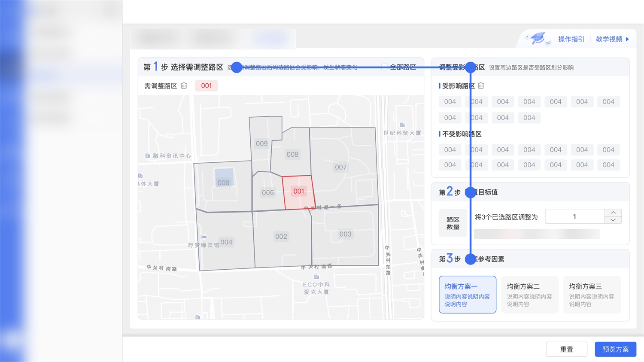Click the arrow icon after 教学视频

pyautogui.click(x=628, y=39)
